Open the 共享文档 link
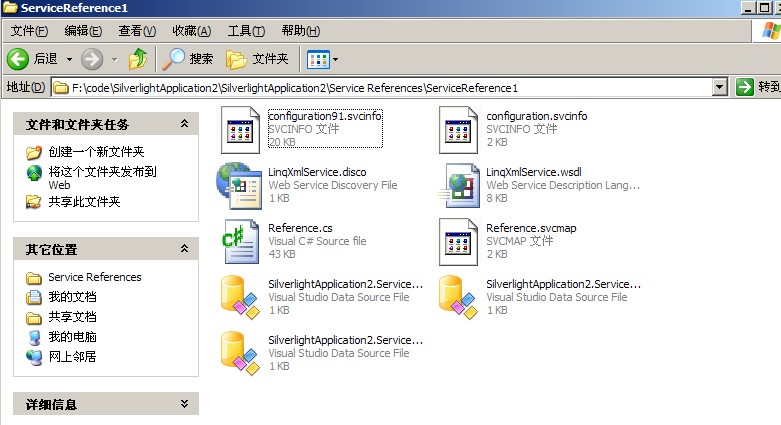Viewport: 781px width, 425px height. tap(72, 317)
